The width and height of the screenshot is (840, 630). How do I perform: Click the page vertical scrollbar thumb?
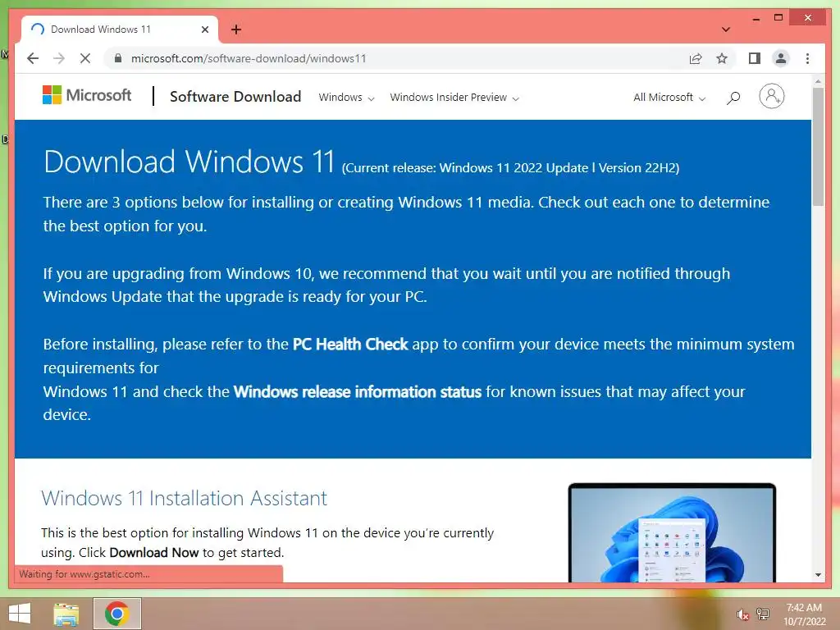818,146
